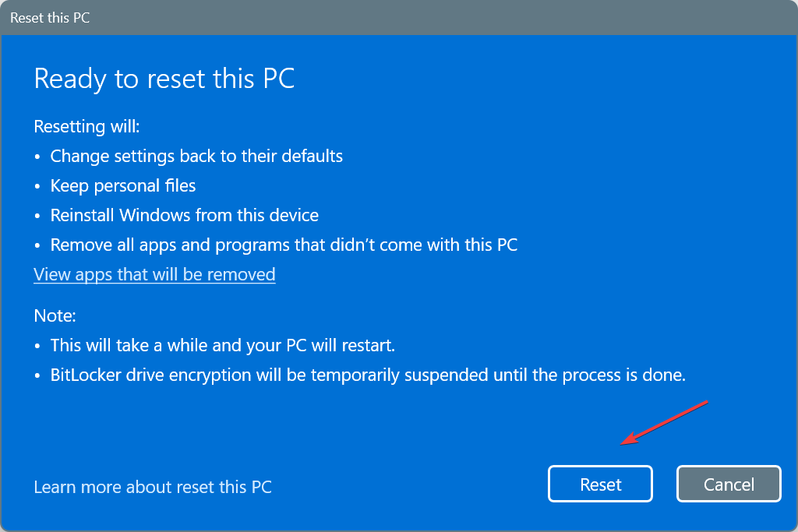Image resolution: width=798 pixels, height=532 pixels.
Task: Click the bullet dot beside Reinstall Windows
Action: tap(37, 217)
